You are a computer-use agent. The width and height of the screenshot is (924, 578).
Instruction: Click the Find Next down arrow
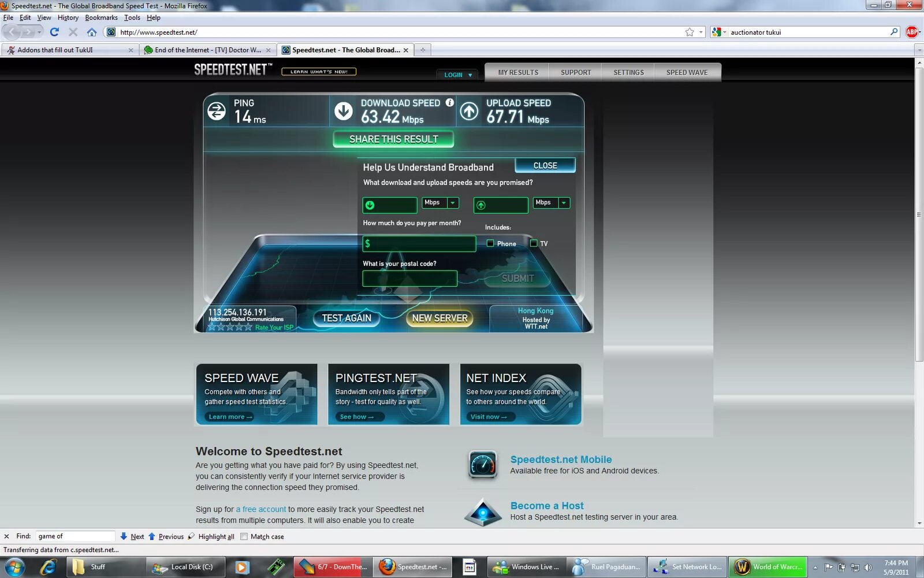point(124,536)
